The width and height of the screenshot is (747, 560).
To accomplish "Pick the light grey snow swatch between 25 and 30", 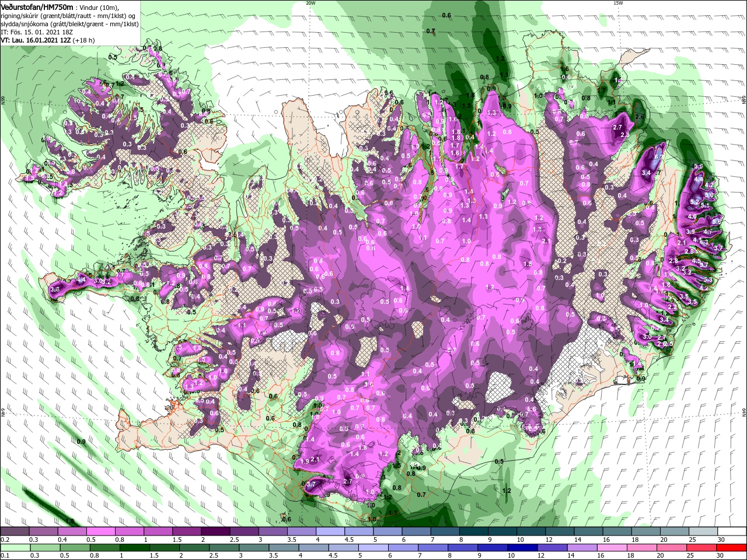I will tap(703, 531).
